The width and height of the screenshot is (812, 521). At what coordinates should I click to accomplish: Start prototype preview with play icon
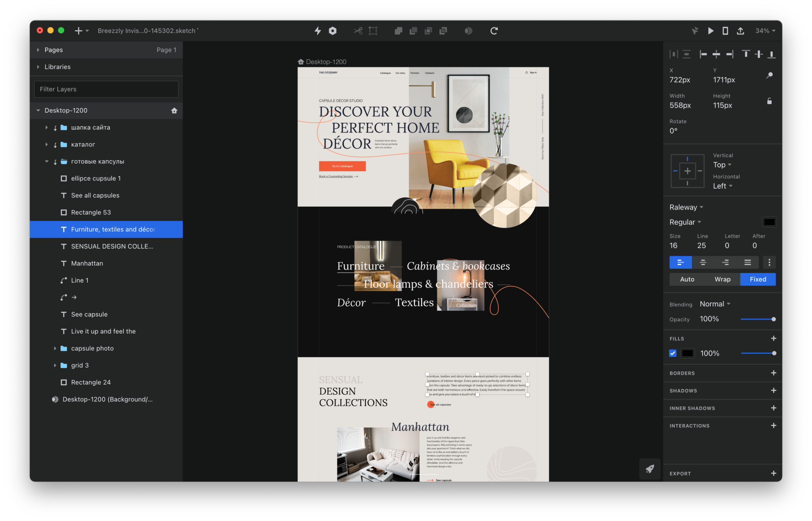(710, 31)
